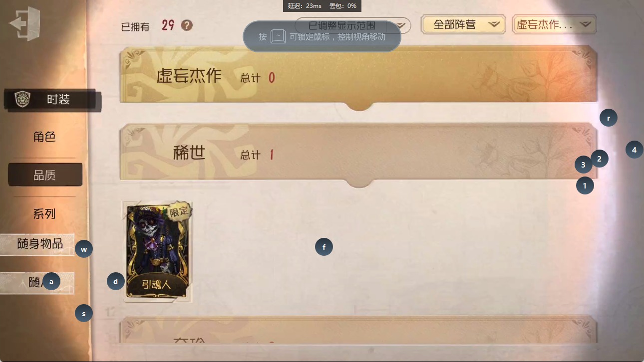644x362 pixels.
Task: Open the 引魂人 costume card
Action: point(158,251)
